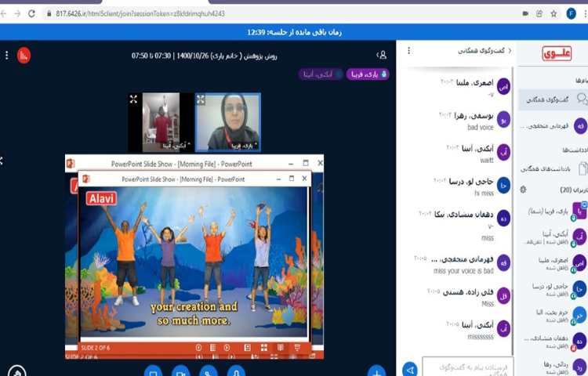Click previous slide icon in PowerPoint status bar
588x376 pixels.
click(199, 348)
